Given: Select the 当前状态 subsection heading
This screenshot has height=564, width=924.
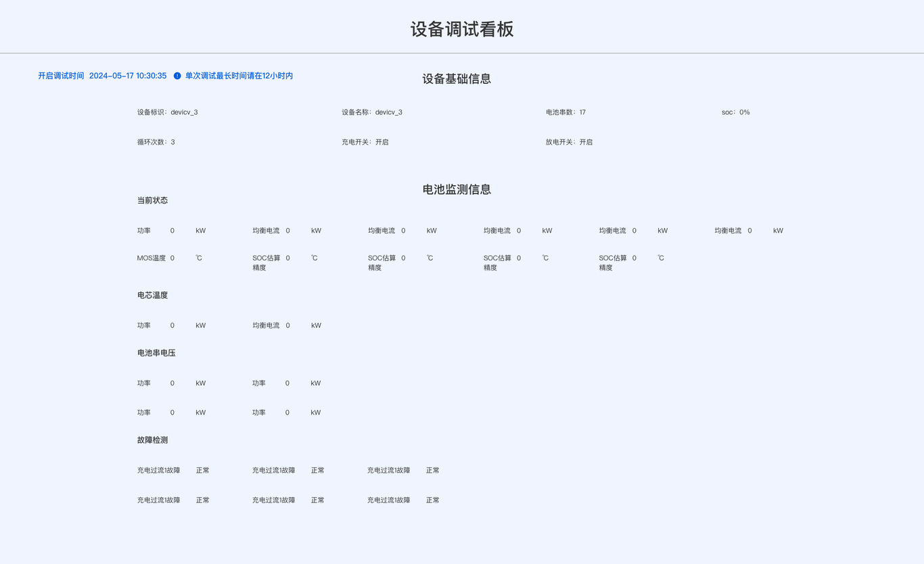Looking at the screenshot, I should pos(152,201).
